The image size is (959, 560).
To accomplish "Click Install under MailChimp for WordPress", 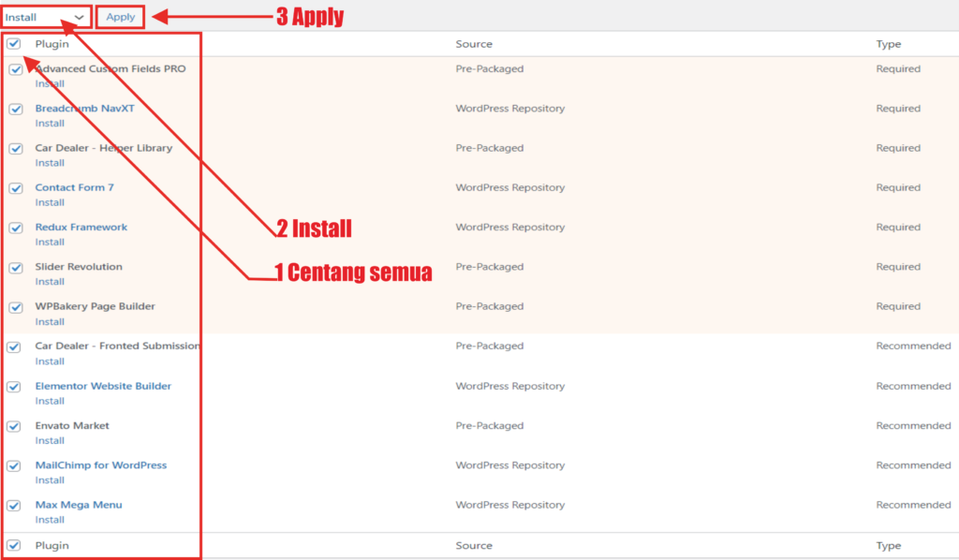I will [50, 480].
